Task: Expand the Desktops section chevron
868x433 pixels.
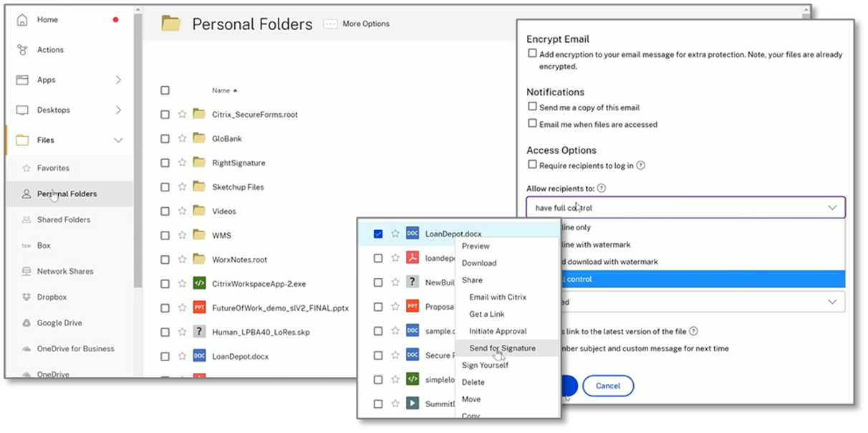Action: tap(118, 110)
